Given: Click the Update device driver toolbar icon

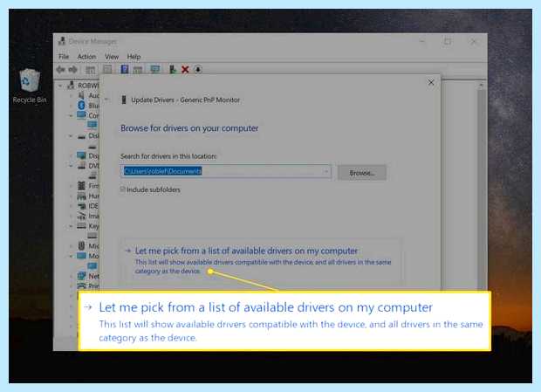Looking at the screenshot, I should pos(173,70).
